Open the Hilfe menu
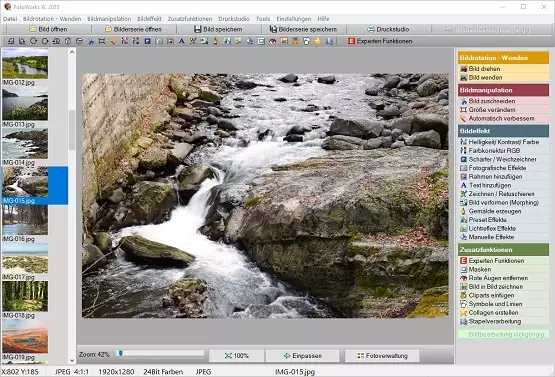The width and height of the screenshot is (555, 377). (x=323, y=19)
